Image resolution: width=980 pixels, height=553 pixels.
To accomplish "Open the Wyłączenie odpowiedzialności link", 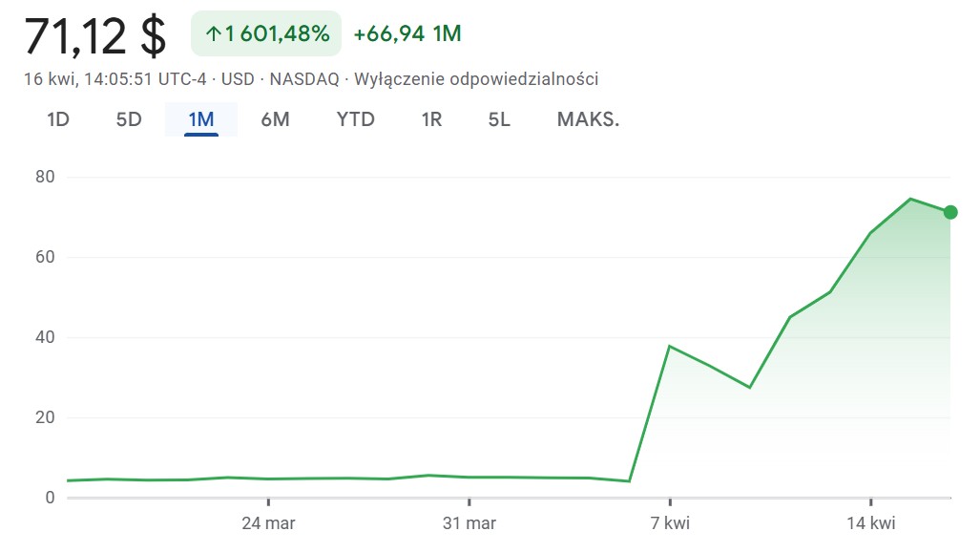I will click(476, 79).
